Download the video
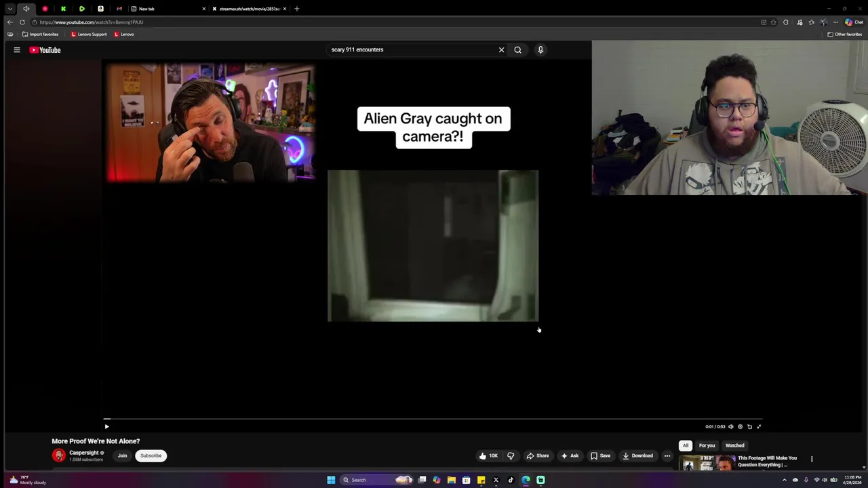The width and height of the screenshot is (868, 488). point(637,455)
